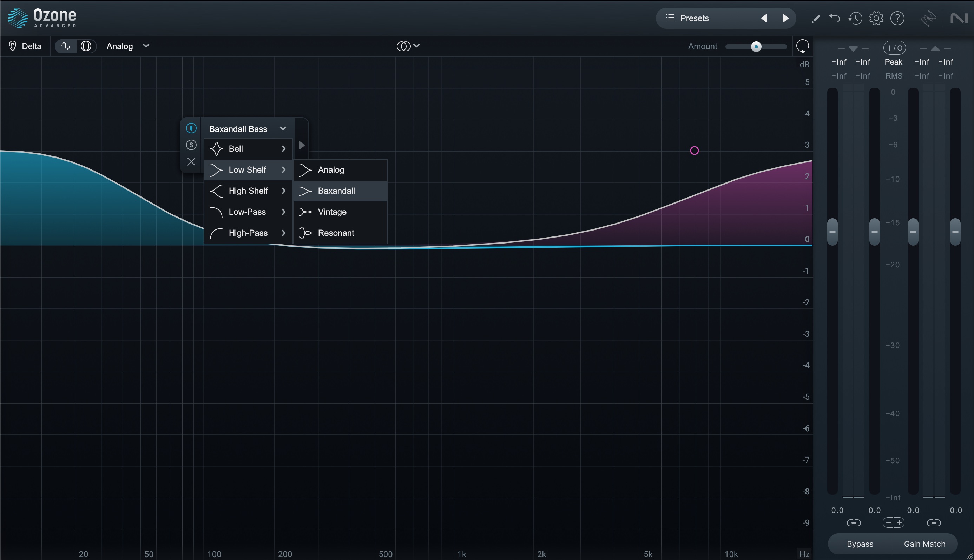The width and height of the screenshot is (974, 560).
Task: Expand the Low Shelf submenu chevron
Action: pos(284,170)
